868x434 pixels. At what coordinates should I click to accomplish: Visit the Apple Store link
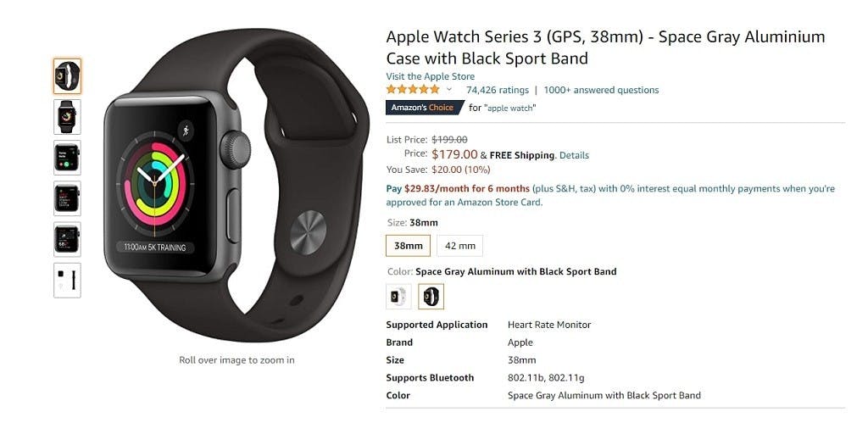(430, 76)
